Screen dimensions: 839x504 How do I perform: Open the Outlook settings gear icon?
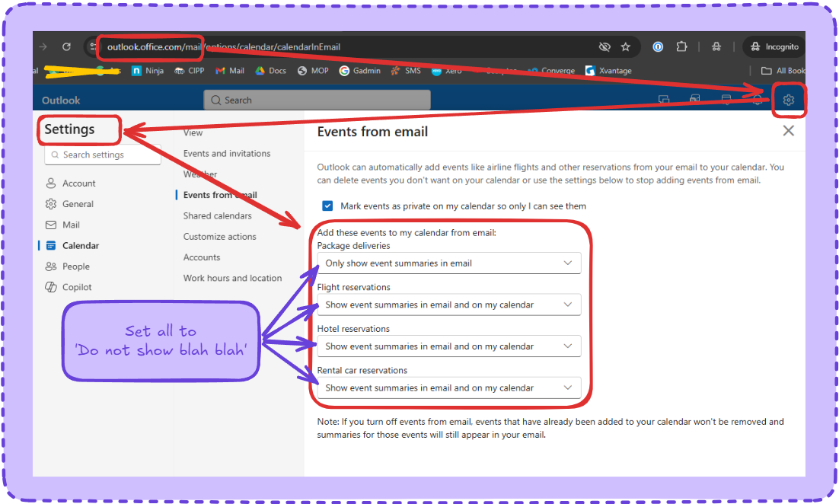pyautogui.click(x=789, y=100)
